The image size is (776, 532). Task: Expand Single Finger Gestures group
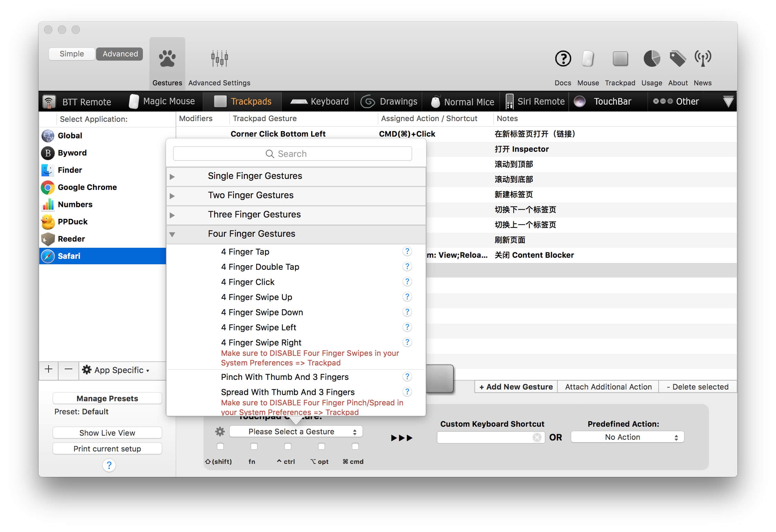tap(172, 177)
